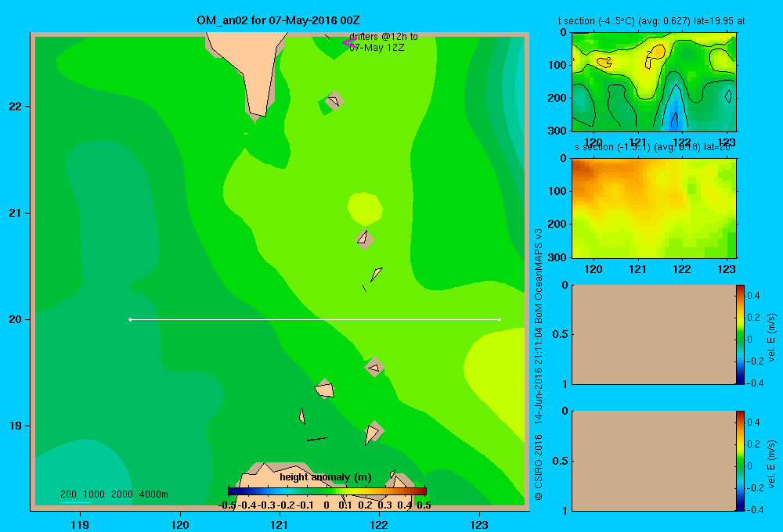
Task: Click the upper vel. E color scale
Action: (740, 334)
